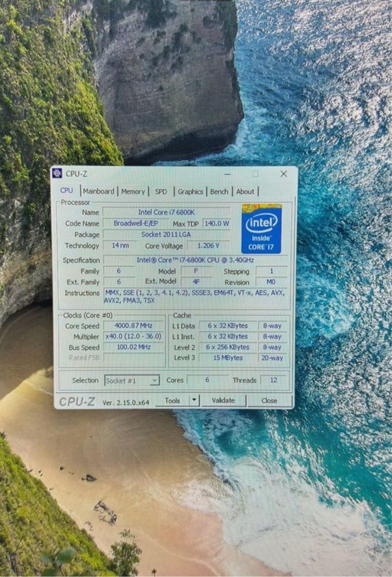Open the Memory tab

[x=133, y=192]
